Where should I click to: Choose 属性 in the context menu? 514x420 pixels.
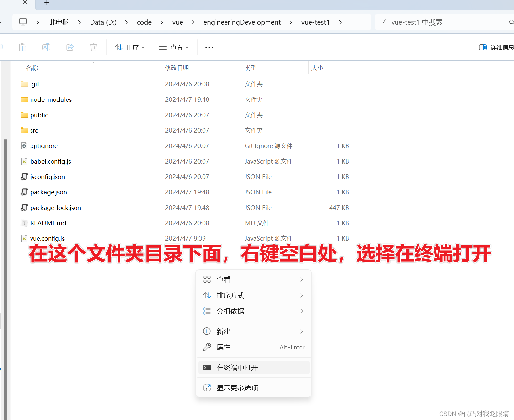click(254, 347)
